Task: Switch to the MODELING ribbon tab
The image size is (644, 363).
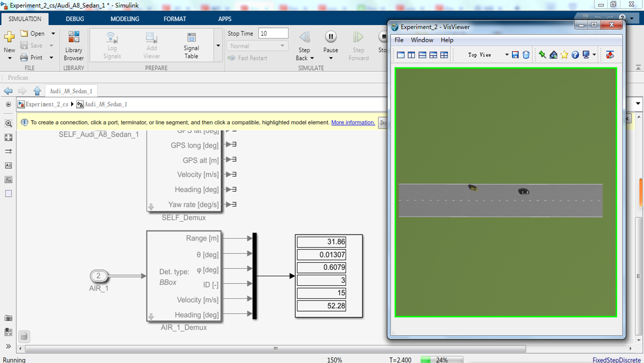Action: click(x=124, y=19)
